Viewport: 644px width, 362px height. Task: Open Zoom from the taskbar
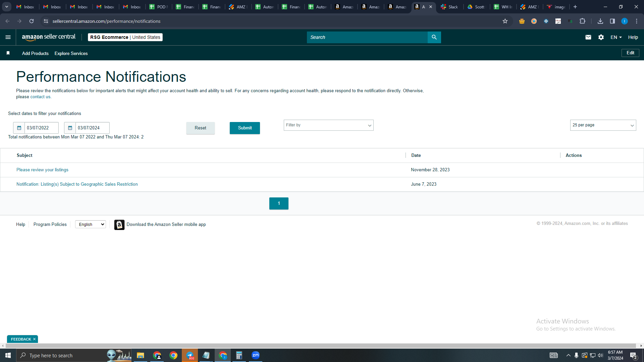coord(256,355)
